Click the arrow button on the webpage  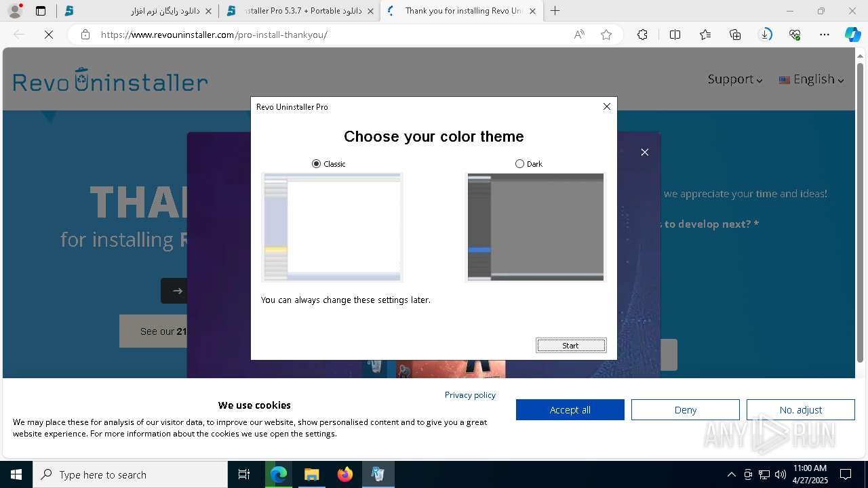coord(174,291)
